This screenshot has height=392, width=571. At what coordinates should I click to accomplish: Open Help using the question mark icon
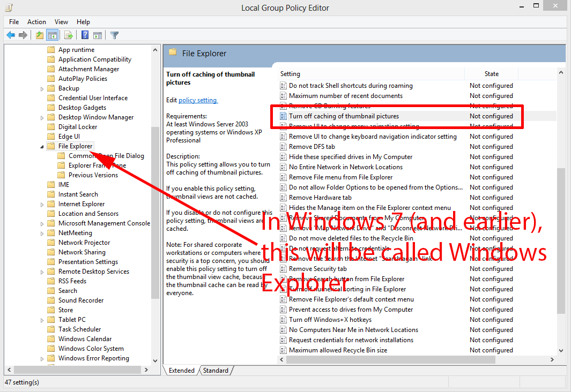(85, 35)
